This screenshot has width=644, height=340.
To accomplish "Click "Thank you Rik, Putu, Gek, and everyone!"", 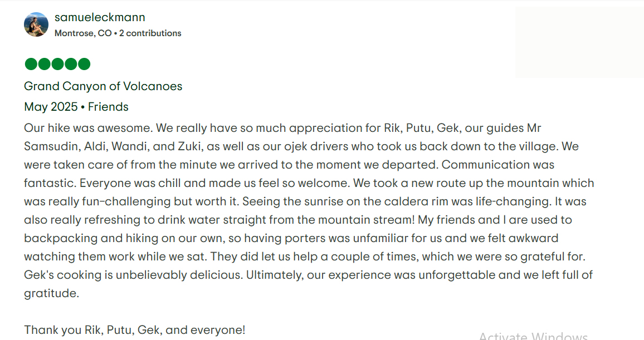I will (x=134, y=330).
